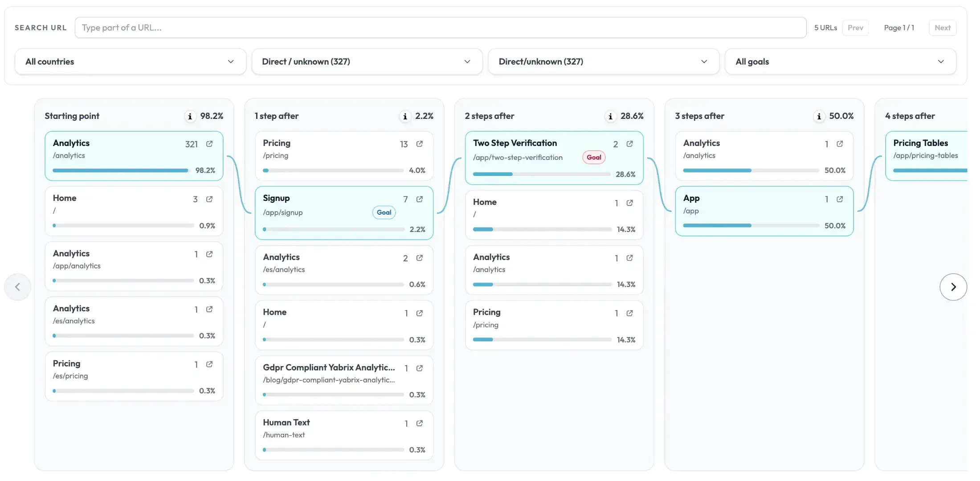Click the '321' visit count on Analytics
This screenshot has height=481, width=980.
pos(192,144)
